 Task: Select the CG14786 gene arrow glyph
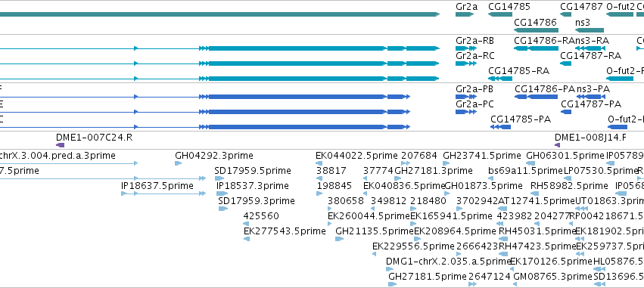tap(536, 30)
